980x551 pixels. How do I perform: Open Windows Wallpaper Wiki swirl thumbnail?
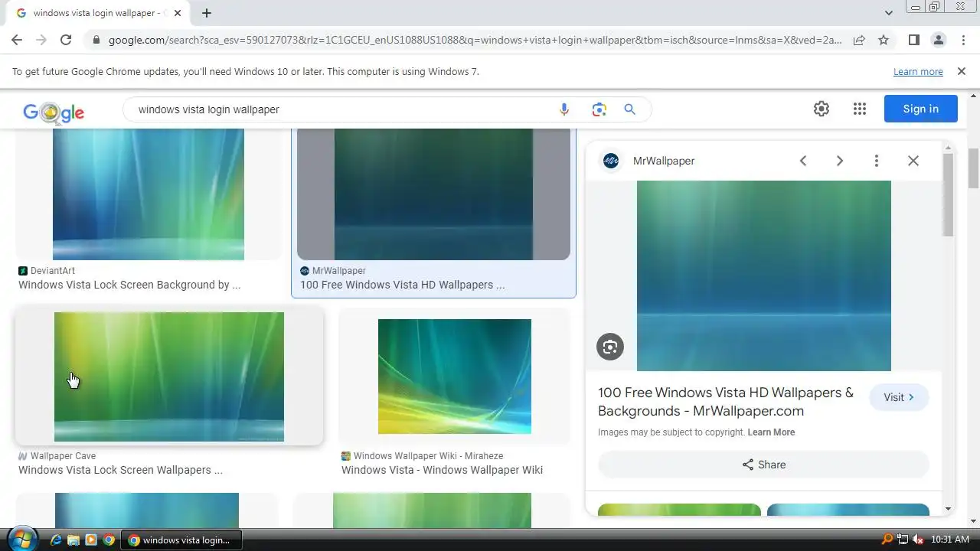click(x=455, y=377)
